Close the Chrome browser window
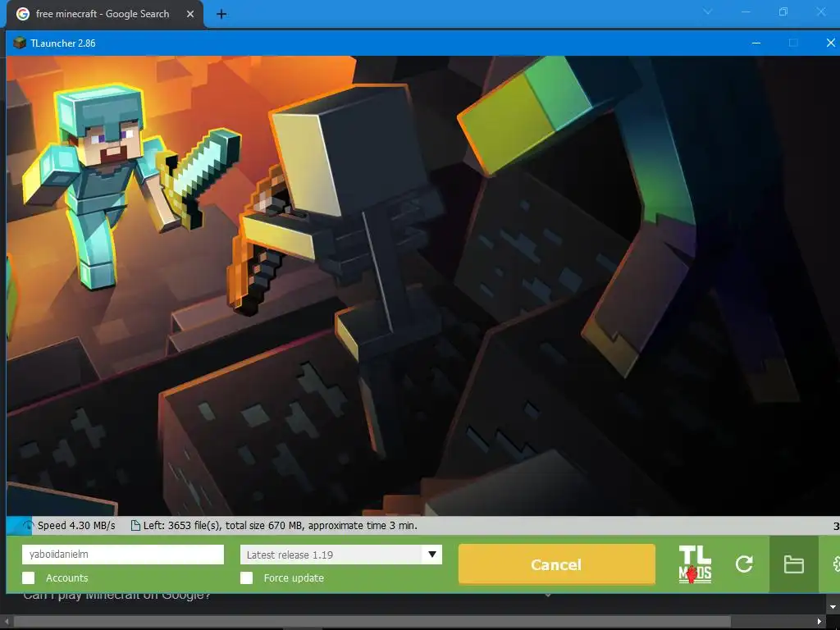Screen dimensions: 840x630 (x=820, y=11)
